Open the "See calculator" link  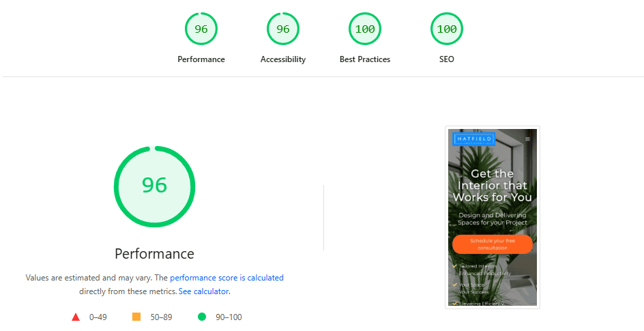[203, 291]
